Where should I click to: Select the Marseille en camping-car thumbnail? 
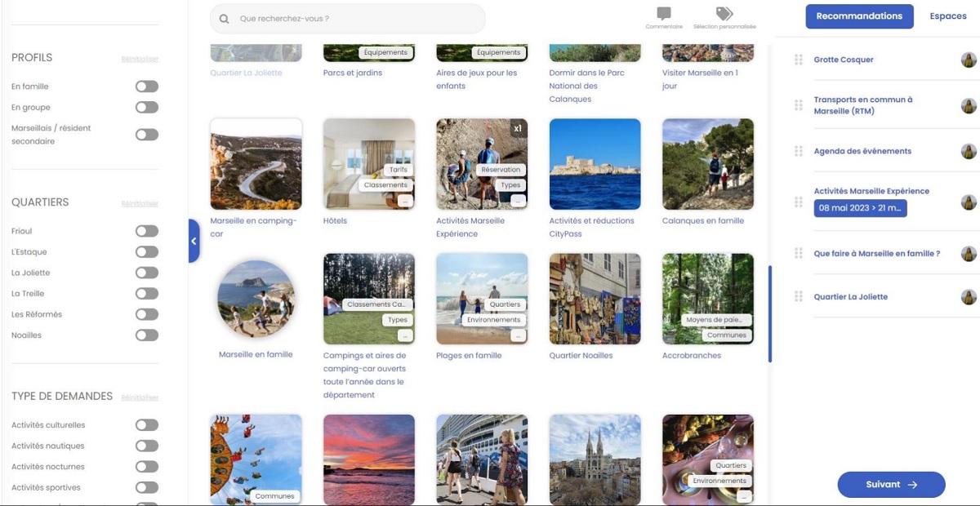256,164
